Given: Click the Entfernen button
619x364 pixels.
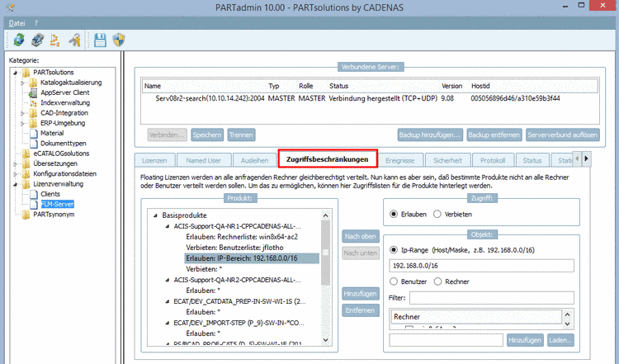Looking at the screenshot, I should tap(361, 310).
